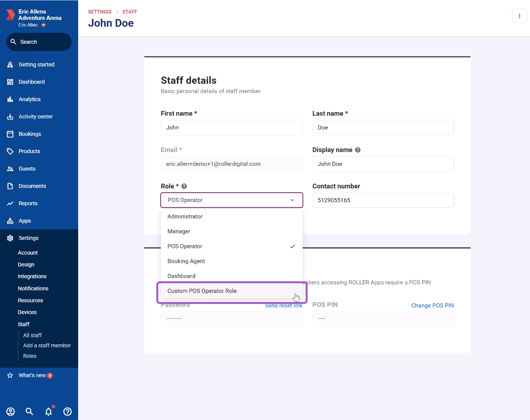Click the Change POS PIN link
This screenshot has height=420, width=530.
click(432, 306)
